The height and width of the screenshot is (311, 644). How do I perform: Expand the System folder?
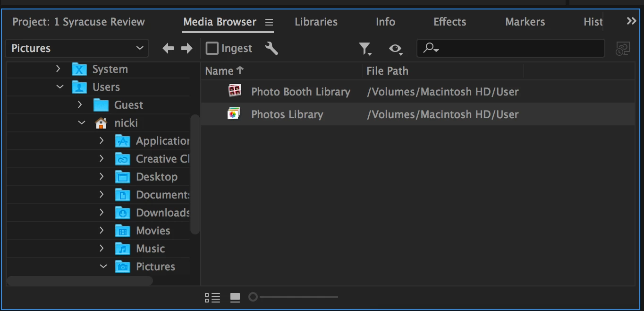coord(58,69)
